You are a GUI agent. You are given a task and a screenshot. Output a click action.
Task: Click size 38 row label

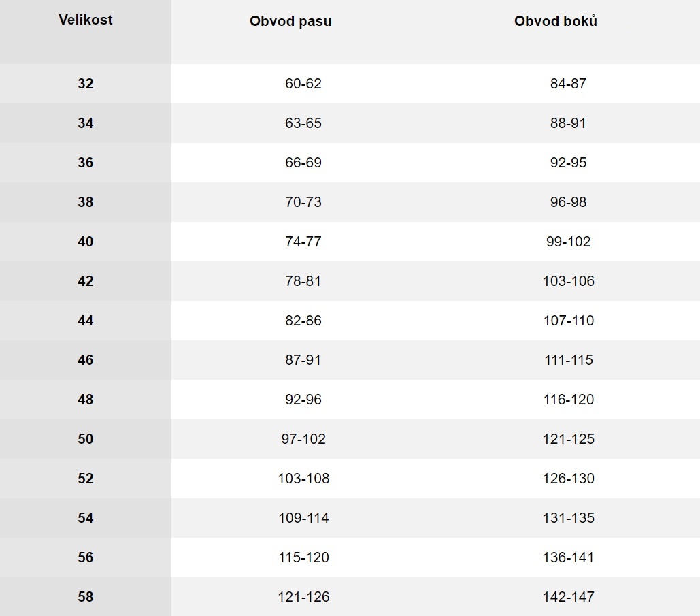click(x=85, y=202)
